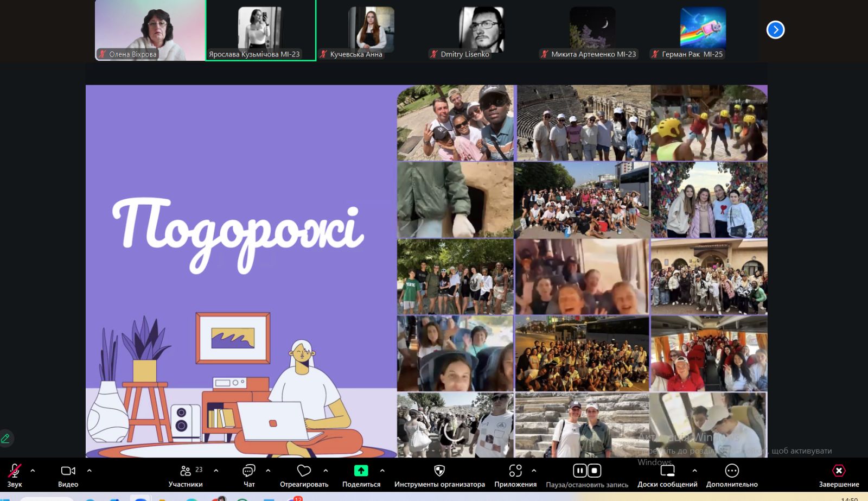Select Dmitry Lisenko's participant tile

pyautogui.click(x=481, y=30)
